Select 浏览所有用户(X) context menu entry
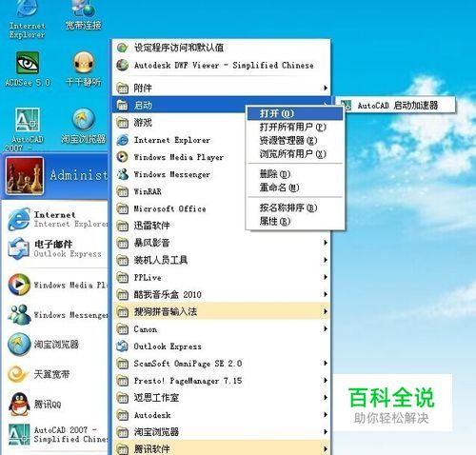 point(295,154)
